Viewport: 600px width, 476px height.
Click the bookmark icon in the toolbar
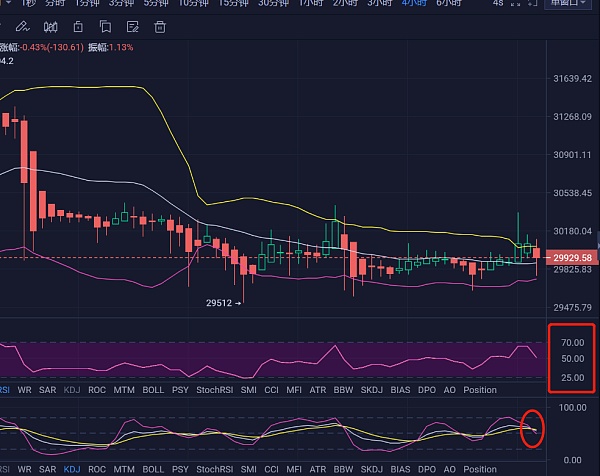point(106,27)
